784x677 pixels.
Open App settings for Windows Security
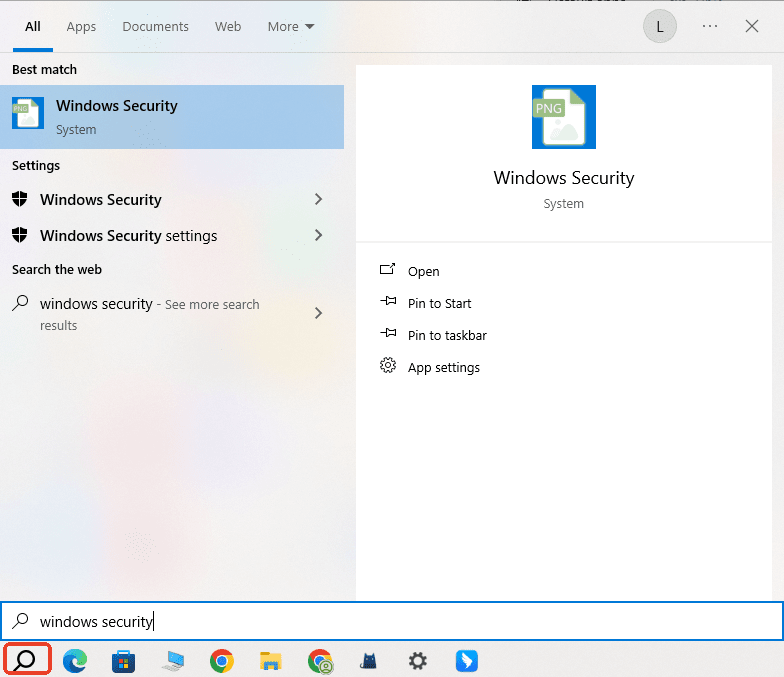coord(443,367)
